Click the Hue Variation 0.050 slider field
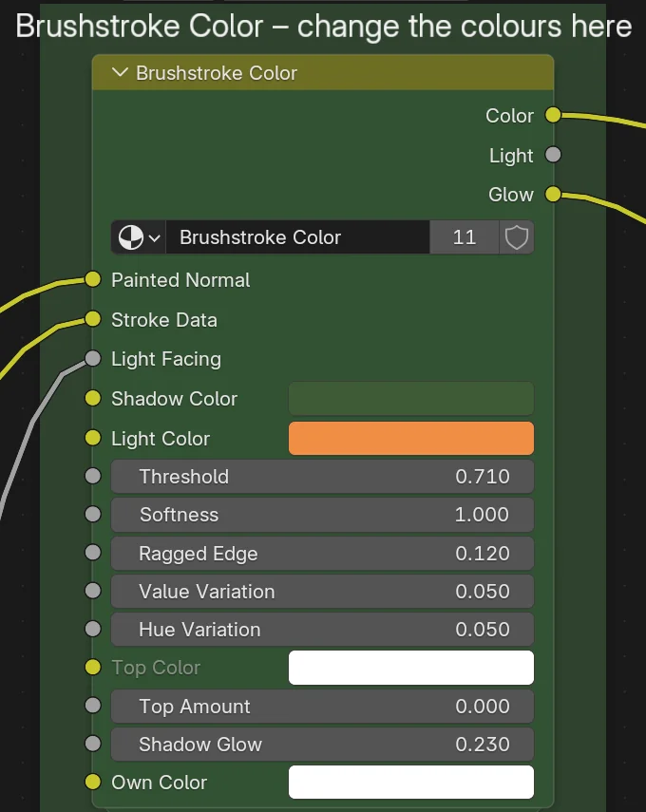This screenshot has height=812, width=646. click(322, 630)
